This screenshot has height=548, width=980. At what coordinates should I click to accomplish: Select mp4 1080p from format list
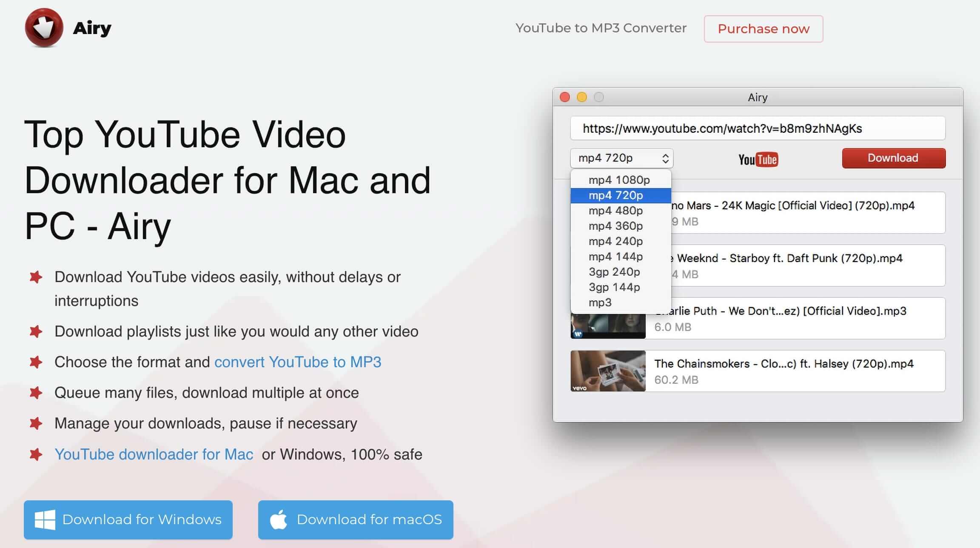tap(619, 180)
